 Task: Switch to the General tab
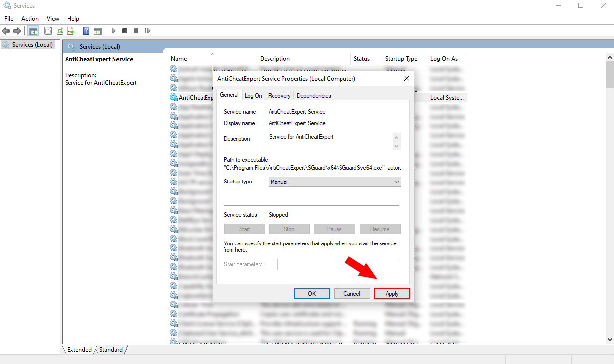pyautogui.click(x=229, y=95)
